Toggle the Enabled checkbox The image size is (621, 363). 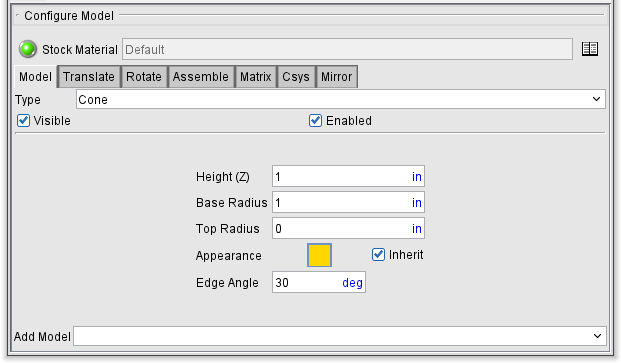point(315,120)
